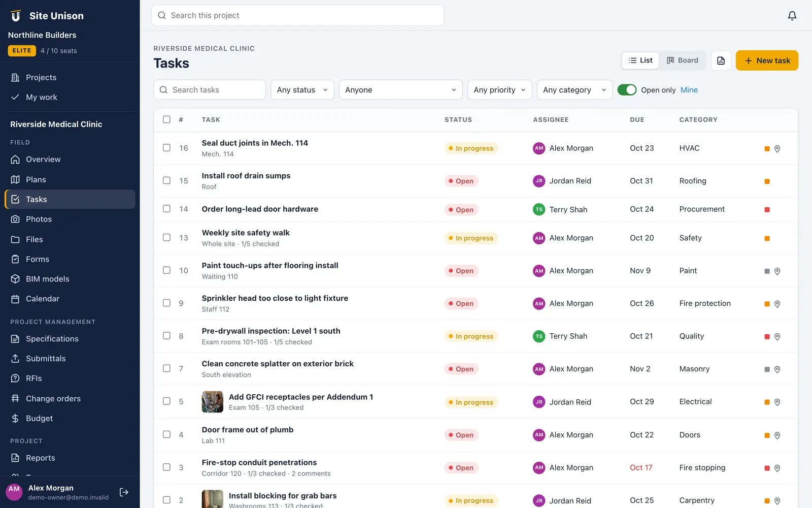
Task: Select checkbox for task 16 Seal duct joints
Action: [x=166, y=148]
